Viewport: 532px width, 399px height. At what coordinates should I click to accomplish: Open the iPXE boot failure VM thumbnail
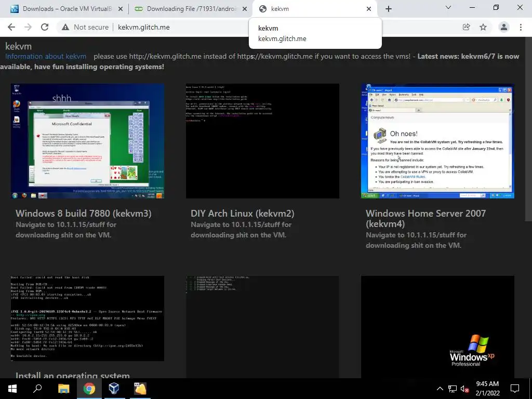[x=87, y=318]
